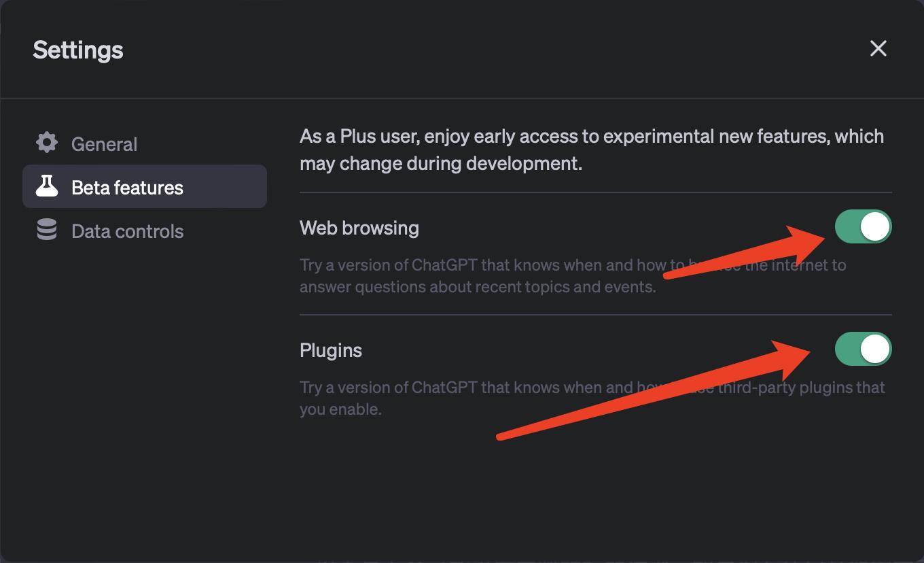
Task: Close the Settings dialog with X
Action: [x=878, y=48]
